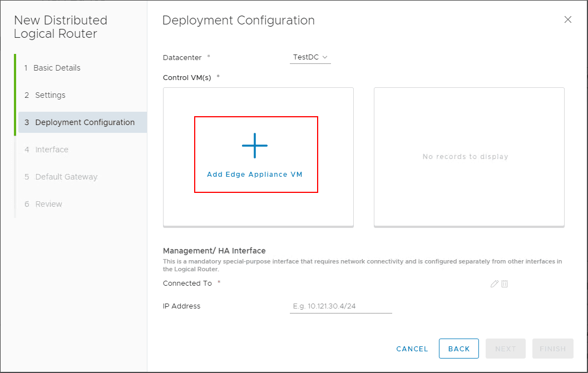Click the NEXT button

coord(505,349)
